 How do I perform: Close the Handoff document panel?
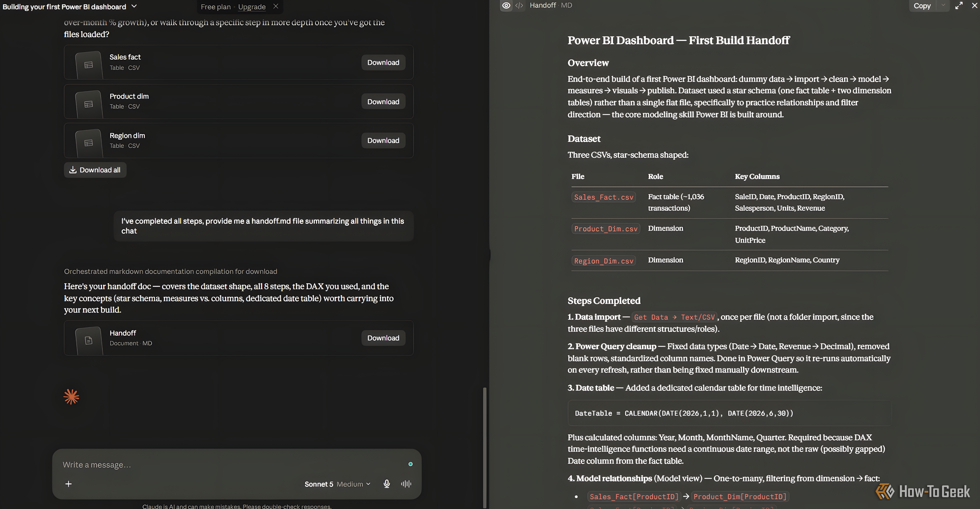click(x=975, y=5)
